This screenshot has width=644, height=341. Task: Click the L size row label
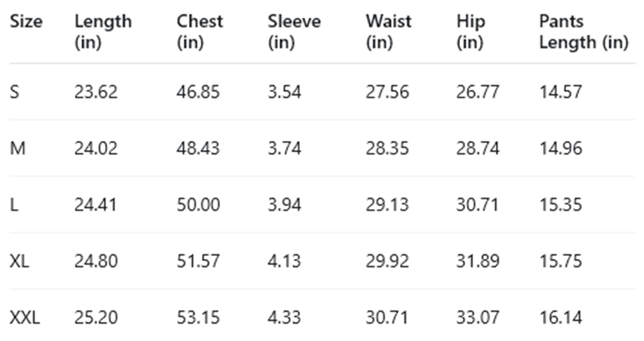14,204
